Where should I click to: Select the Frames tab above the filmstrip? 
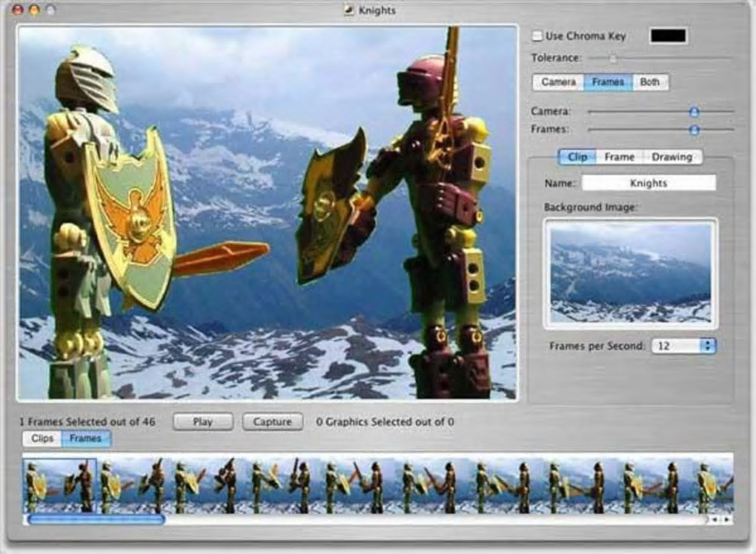tap(85, 438)
